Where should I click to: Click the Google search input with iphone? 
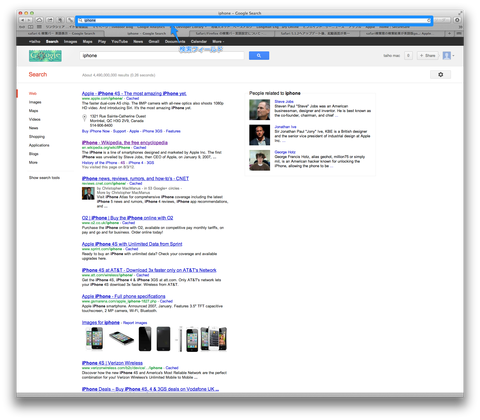[162, 56]
